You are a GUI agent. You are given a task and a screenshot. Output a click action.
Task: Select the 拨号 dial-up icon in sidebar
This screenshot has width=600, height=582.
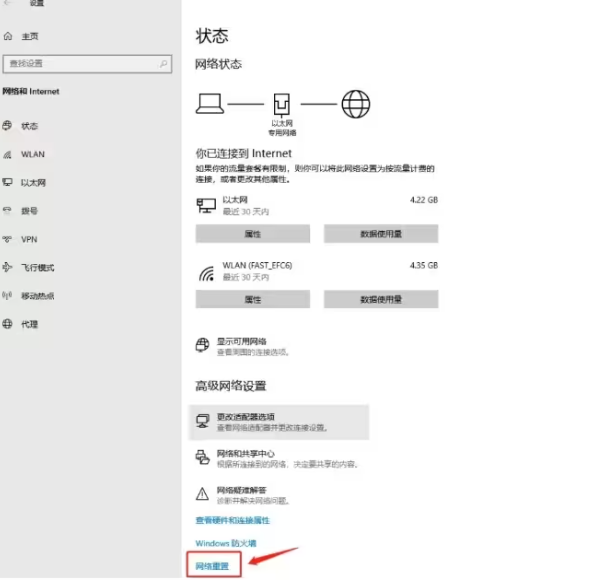point(7,210)
